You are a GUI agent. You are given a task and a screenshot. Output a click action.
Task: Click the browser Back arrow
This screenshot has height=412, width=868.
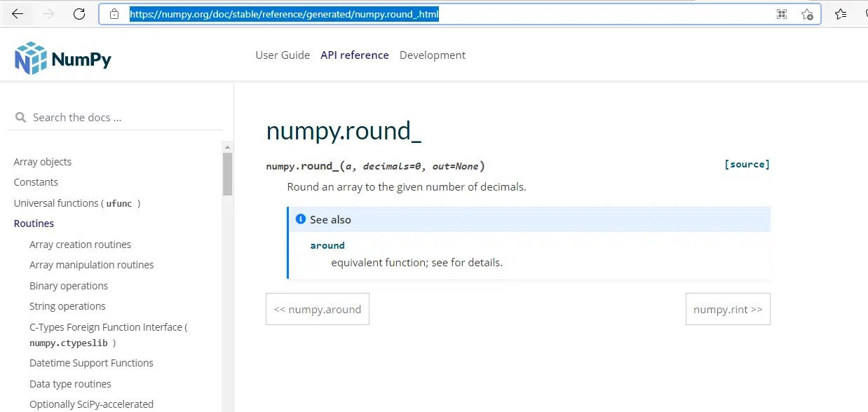click(18, 14)
